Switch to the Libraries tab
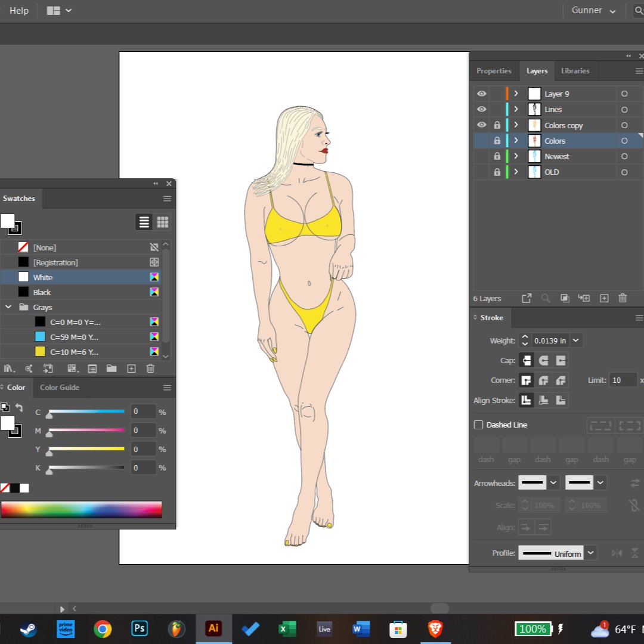 pos(575,71)
